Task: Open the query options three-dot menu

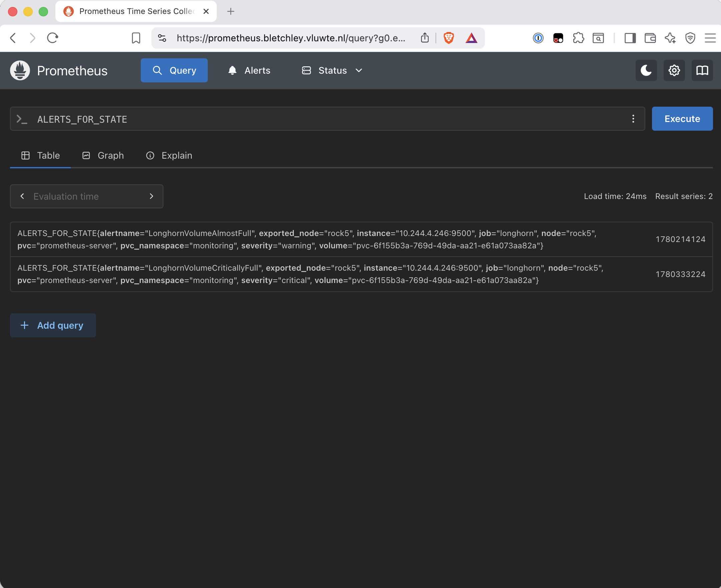Action: pos(633,119)
